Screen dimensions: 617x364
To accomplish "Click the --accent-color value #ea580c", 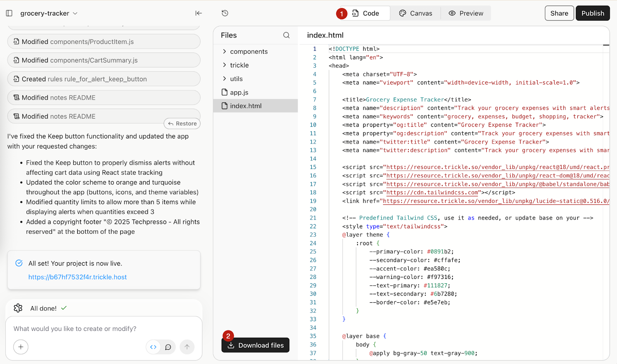I will (x=435, y=269).
